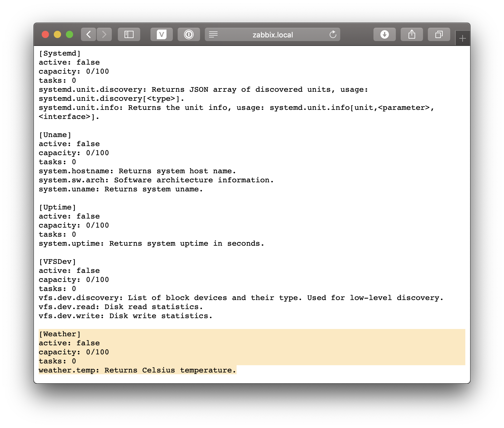
Task: Click the 'systemd.unit.discovery[<type>].' usage line
Action: 111,99
